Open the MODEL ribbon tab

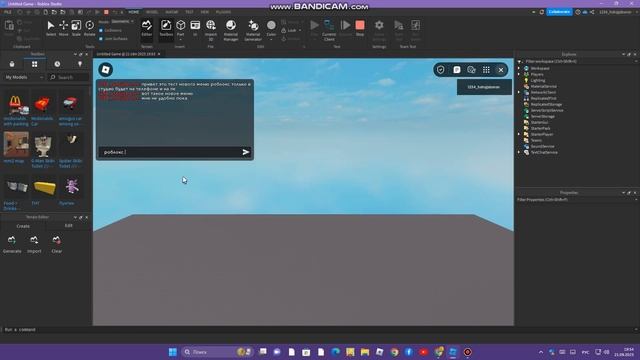point(152,12)
